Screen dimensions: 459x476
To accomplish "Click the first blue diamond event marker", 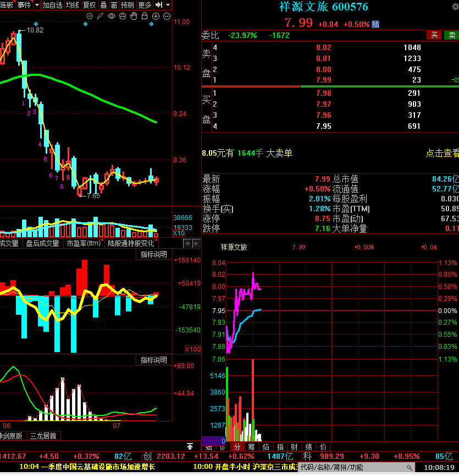I will (x=36, y=24).
